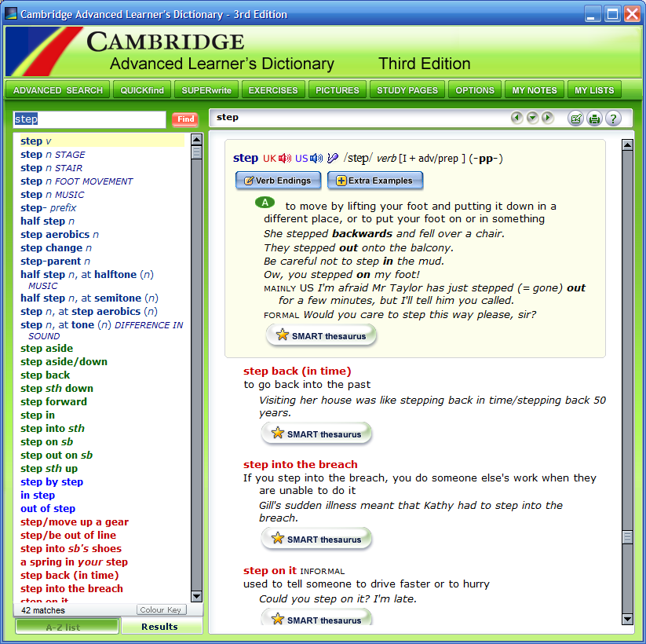This screenshot has width=646, height=644.
Task: Click the microphone record pronunciation icon
Action: (x=333, y=159)
